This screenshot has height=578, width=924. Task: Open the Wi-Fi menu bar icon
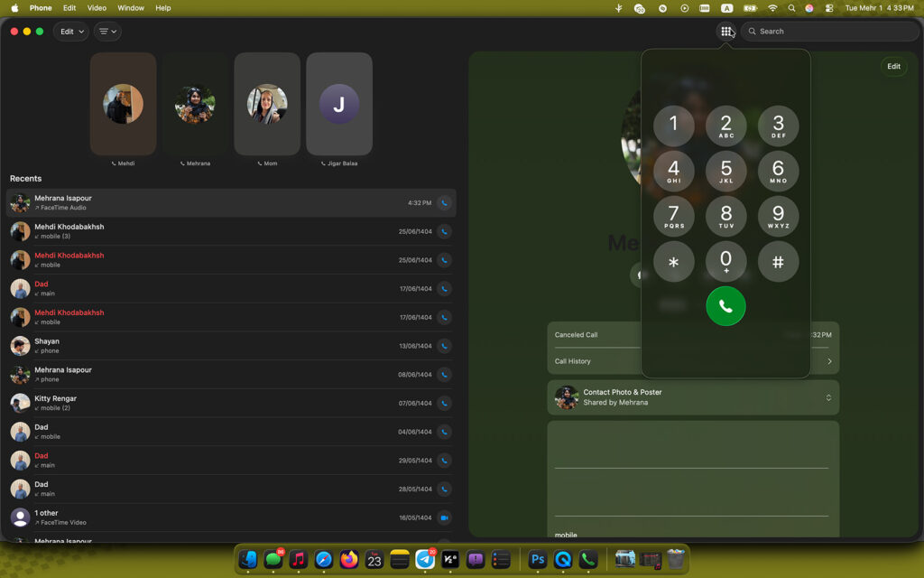pyautogui.click(x=772, y=8)
